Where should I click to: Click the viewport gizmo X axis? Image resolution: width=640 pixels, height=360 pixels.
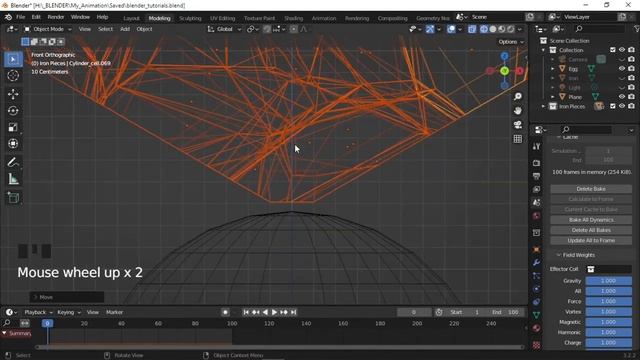pos(519,71)
